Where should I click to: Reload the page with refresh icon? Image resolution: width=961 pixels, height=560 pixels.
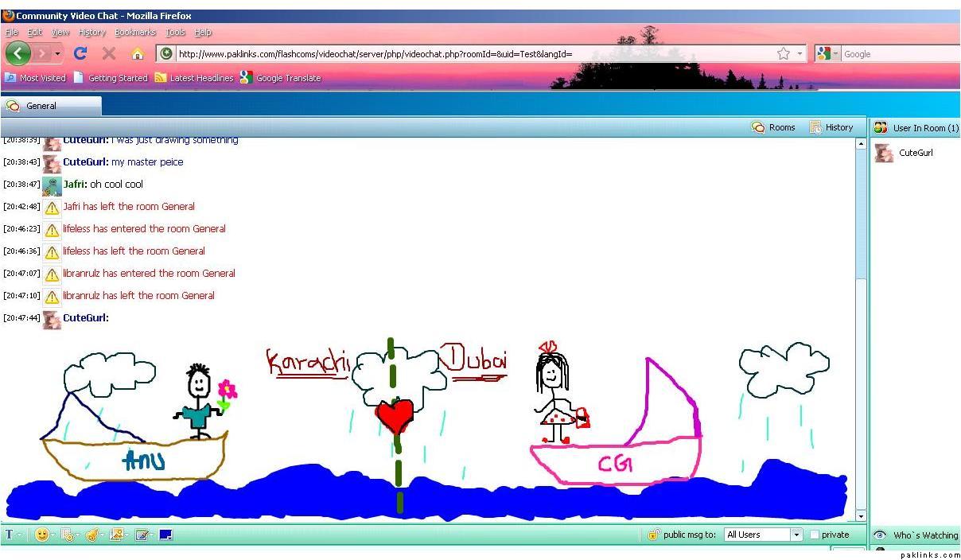[80, 53]
